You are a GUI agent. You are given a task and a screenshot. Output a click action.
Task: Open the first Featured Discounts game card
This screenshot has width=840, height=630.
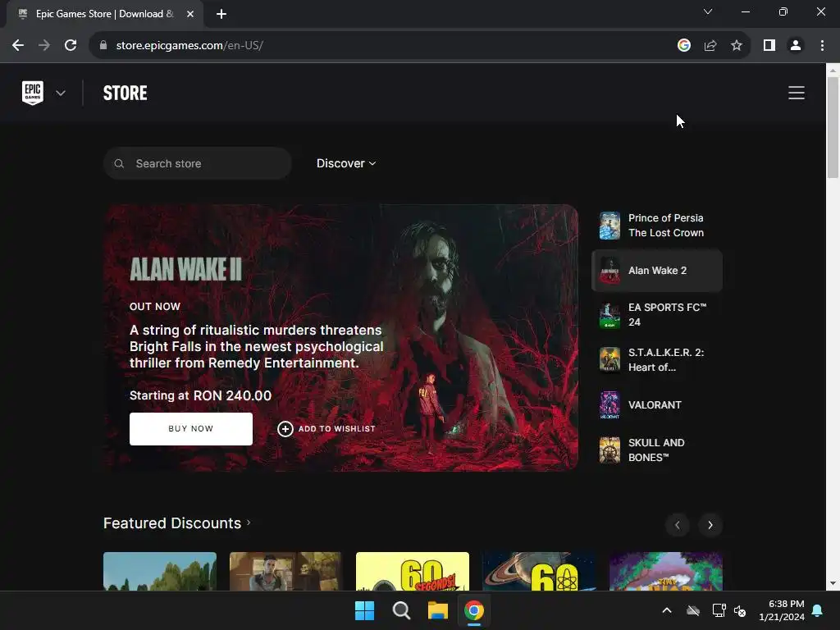pos(160,571)
